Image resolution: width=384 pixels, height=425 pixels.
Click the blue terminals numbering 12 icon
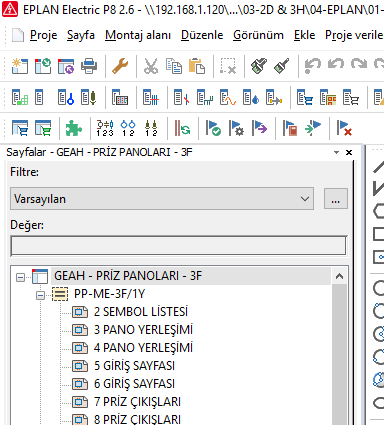[128, 128]
